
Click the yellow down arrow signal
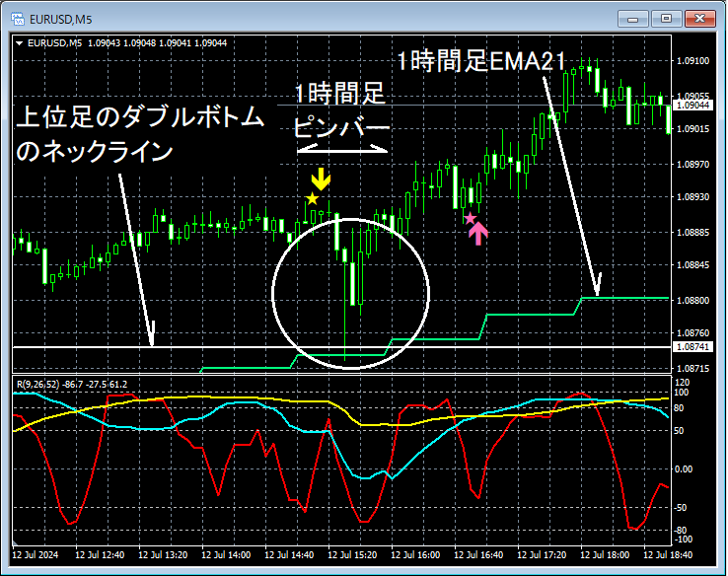pos(321,180)
